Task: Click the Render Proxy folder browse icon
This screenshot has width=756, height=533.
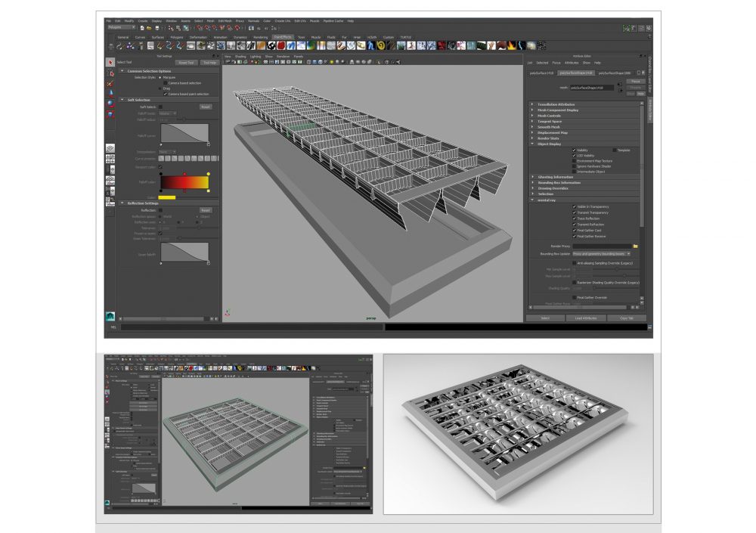Action: tap(636, 246)
